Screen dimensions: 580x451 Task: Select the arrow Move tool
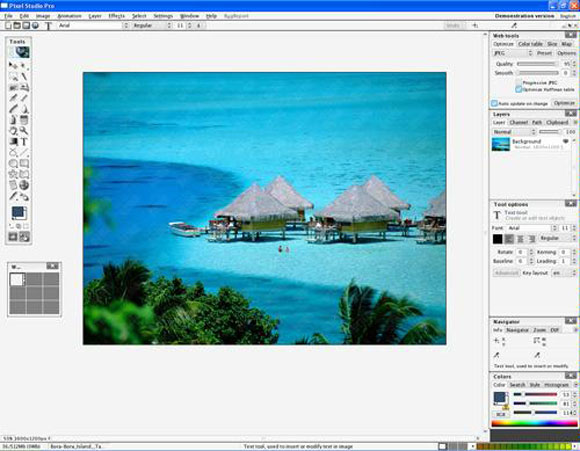(x=13, y=66)
